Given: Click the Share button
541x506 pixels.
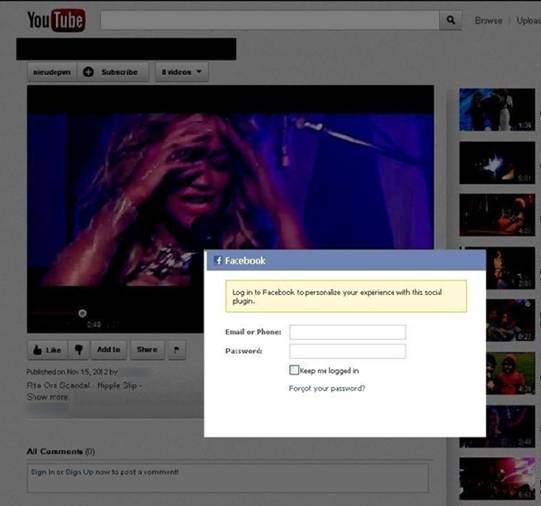Looking at the screenshot, I should 147,350.
